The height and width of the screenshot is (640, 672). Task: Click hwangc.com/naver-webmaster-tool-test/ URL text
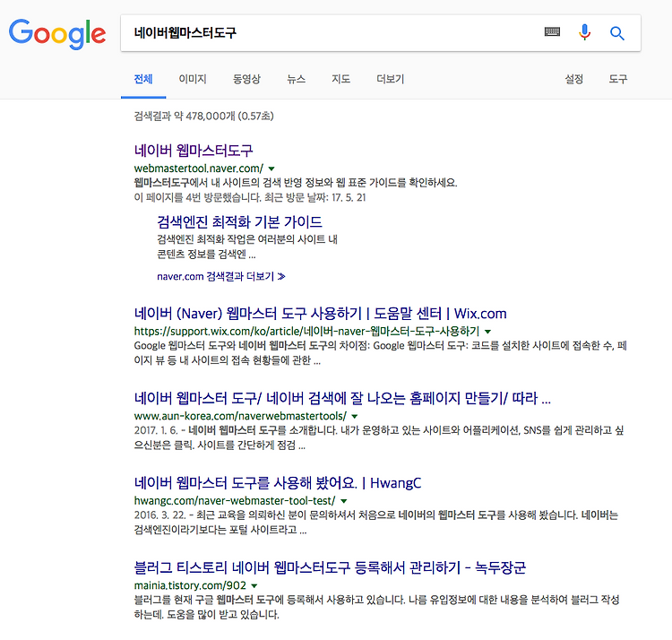click(235, 501)
